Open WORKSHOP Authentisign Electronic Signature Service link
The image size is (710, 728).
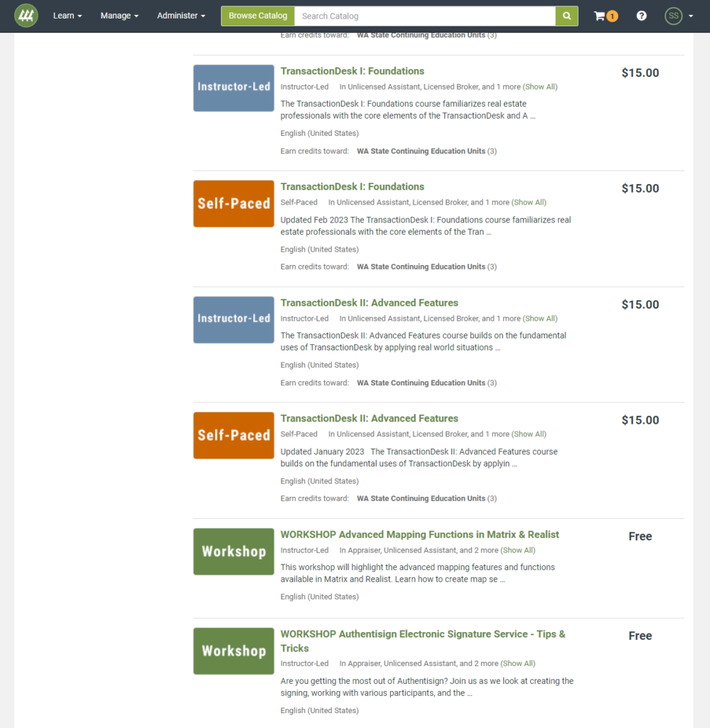point(422,634)
